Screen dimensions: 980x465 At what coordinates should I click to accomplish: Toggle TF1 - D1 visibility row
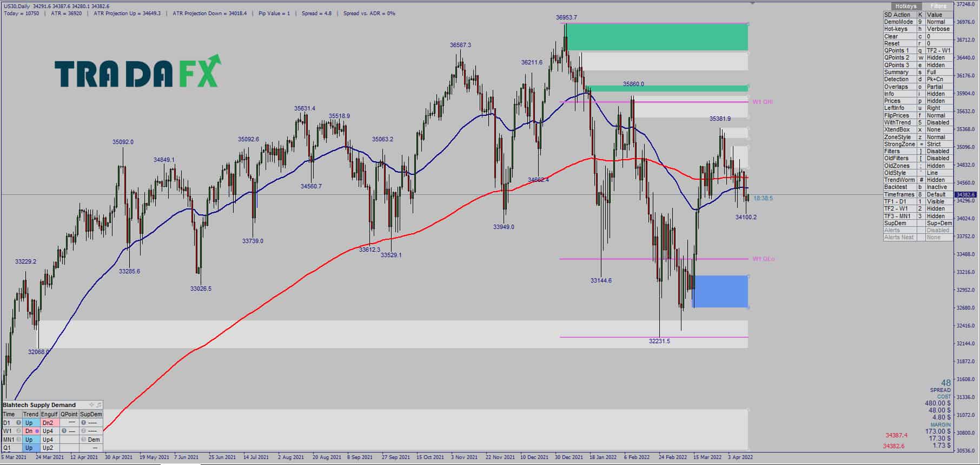click(x=918, y=201)
